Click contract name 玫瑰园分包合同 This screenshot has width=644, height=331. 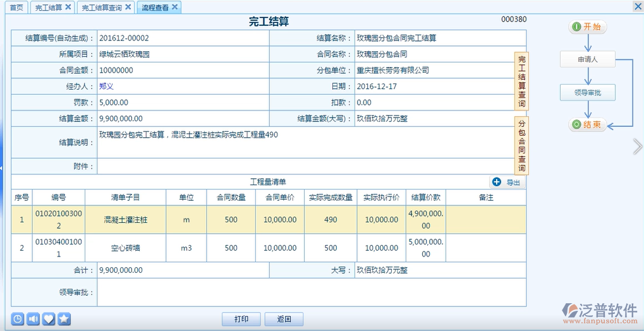click(x=382, y=54)
